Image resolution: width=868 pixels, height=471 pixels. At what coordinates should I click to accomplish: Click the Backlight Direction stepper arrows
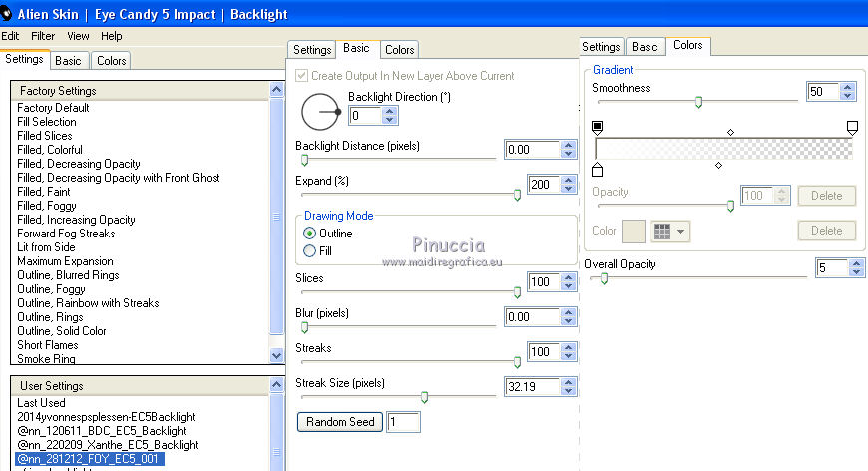(x=390, y=115)
